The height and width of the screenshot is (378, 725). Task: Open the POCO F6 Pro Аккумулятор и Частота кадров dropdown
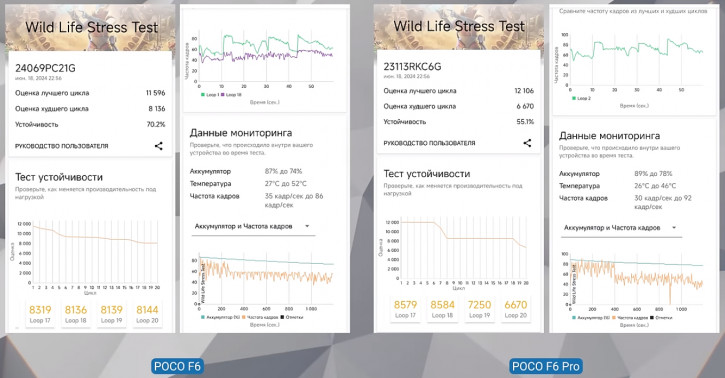pyautogui.click(x=621, y=228)
